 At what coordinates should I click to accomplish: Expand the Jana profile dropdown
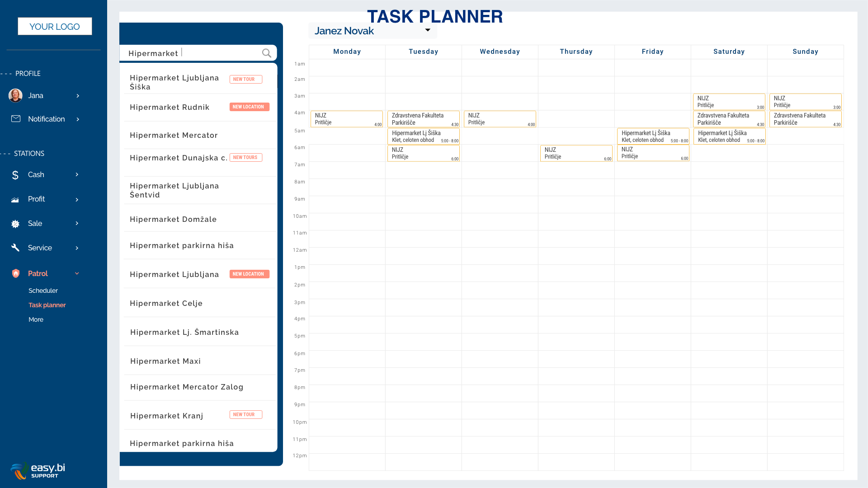[78, 95]
